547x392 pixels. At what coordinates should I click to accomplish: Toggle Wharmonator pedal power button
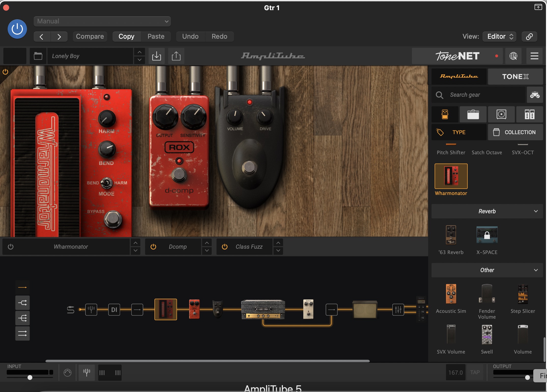coord(11,247)
